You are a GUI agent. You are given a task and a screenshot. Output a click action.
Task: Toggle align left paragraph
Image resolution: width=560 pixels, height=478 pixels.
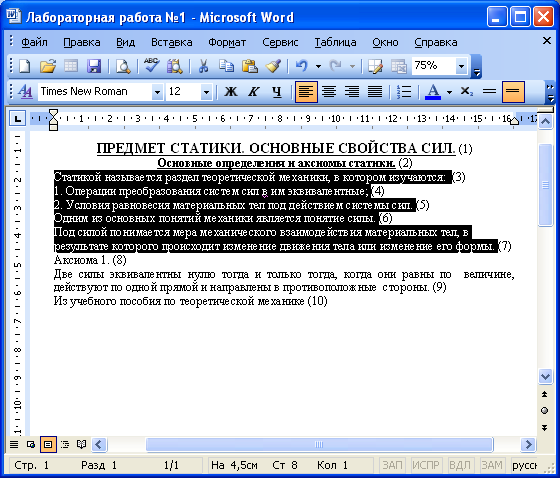[306, 92]
